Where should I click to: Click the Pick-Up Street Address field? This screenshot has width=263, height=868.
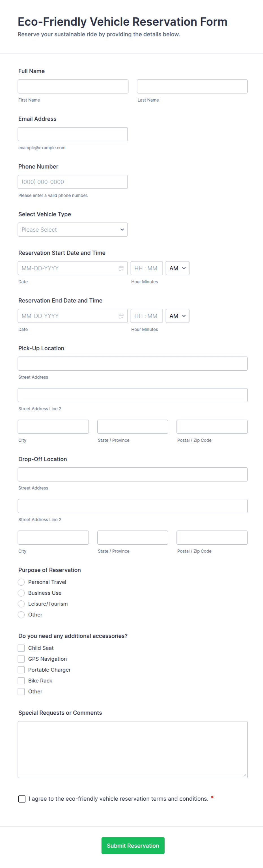[132, 364]
